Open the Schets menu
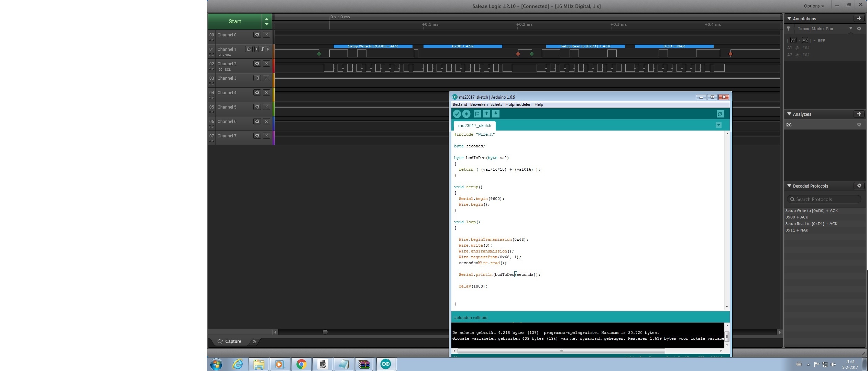The image size is (868, 371). pyautogui.click(x=496, y=104)
